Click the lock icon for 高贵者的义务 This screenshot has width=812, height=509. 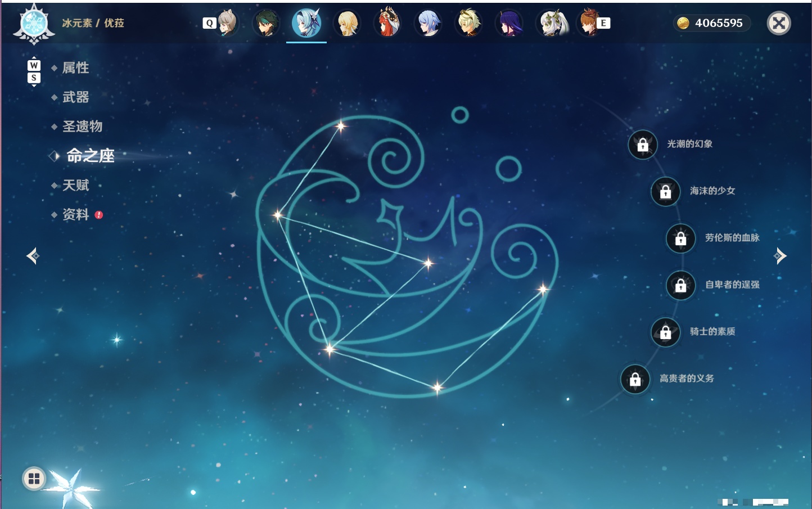(x=635, y=379)
